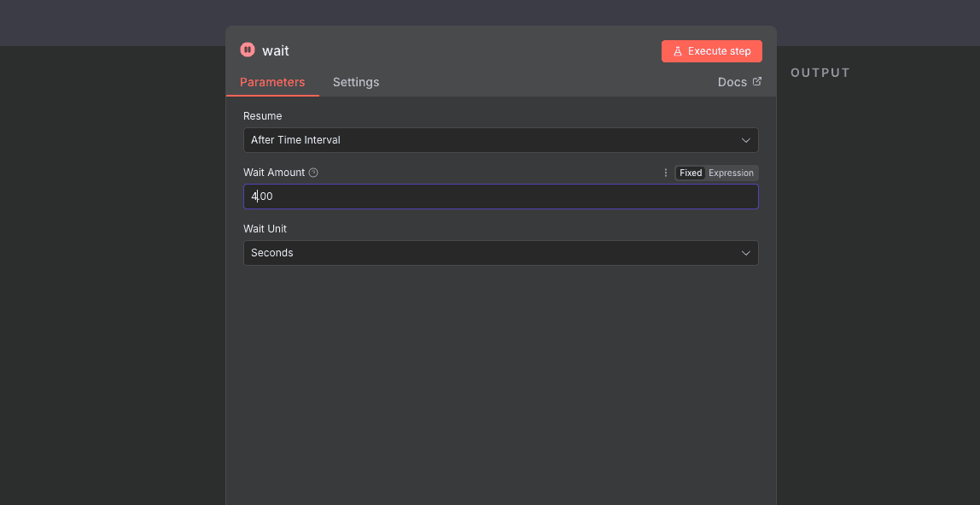Click the flask icon in Execute step
Screen dimensions: 980x505
pyautogui.click(x=678, y=51)
